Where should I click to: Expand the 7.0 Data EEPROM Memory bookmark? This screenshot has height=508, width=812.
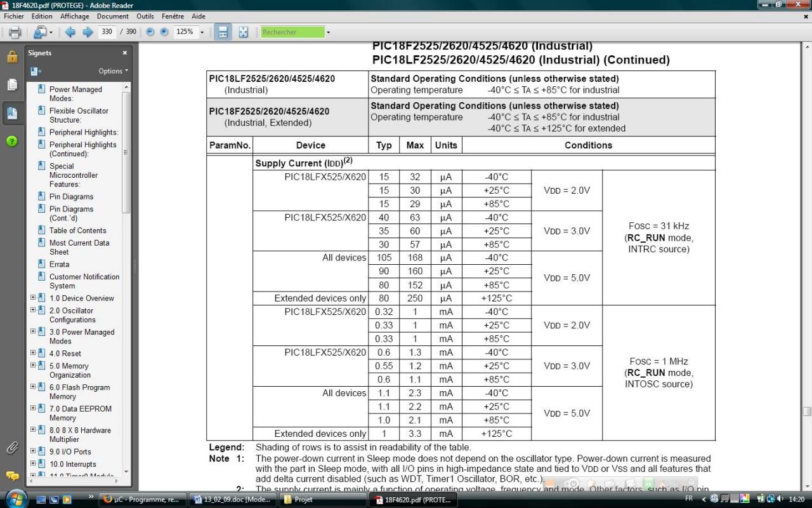tap(33, 408)
